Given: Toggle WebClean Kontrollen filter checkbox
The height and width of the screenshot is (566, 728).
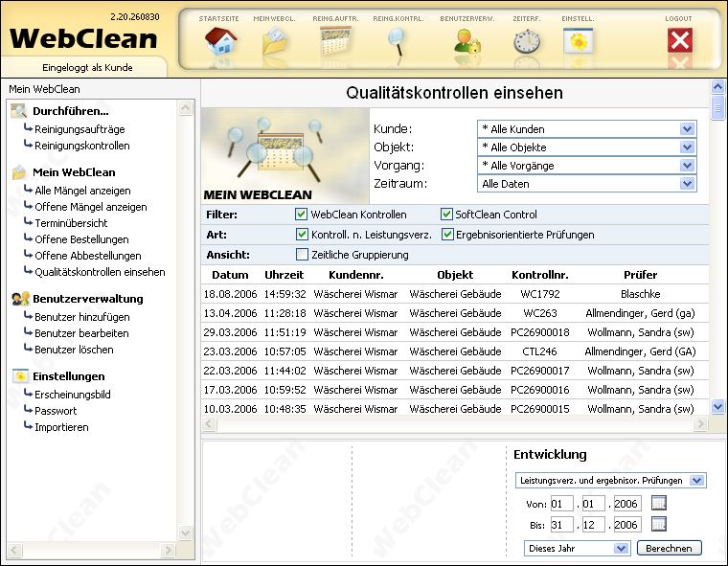Looking at the screenshot, I should pyautogui.click(x=301, y=215).
